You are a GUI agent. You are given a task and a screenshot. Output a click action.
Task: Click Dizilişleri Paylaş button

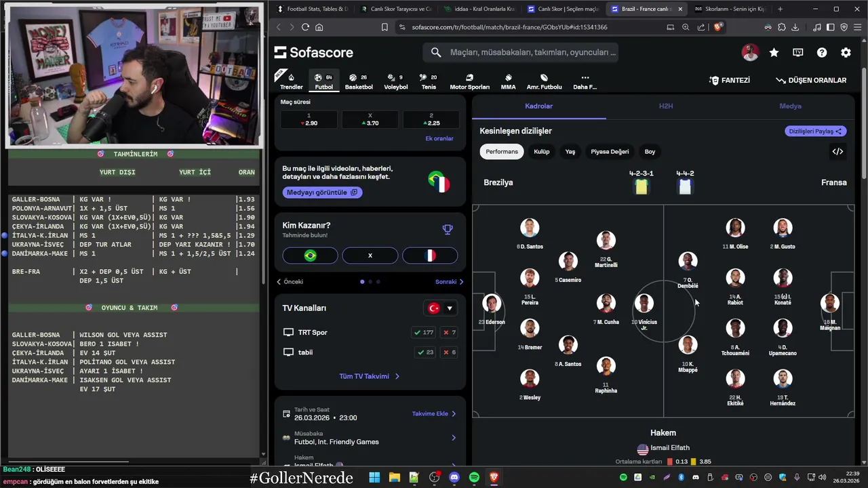[816, 131]
